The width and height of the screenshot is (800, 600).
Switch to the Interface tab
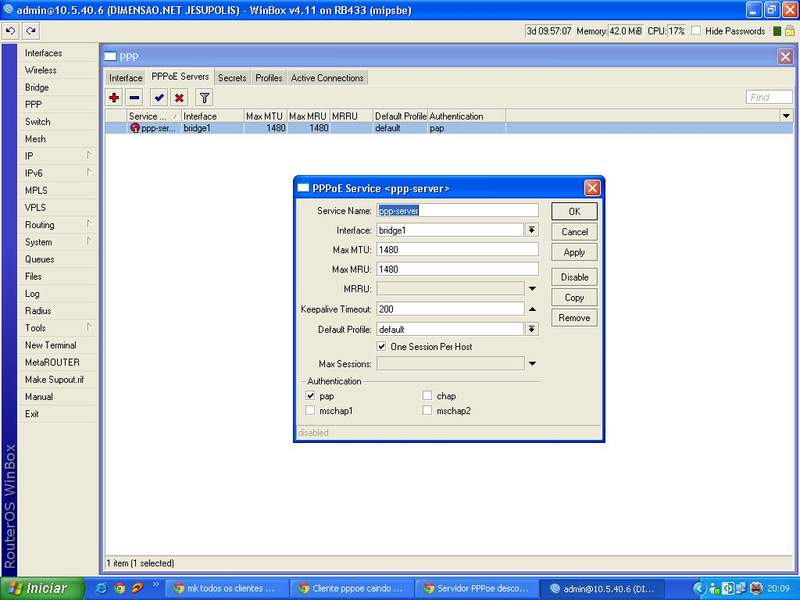tap(126, 78)
